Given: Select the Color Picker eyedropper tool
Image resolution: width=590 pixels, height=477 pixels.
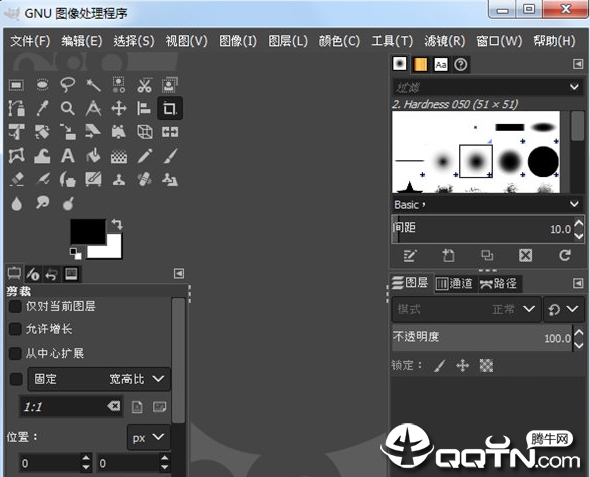Looking at the screenshot, I should coord(42,108).
